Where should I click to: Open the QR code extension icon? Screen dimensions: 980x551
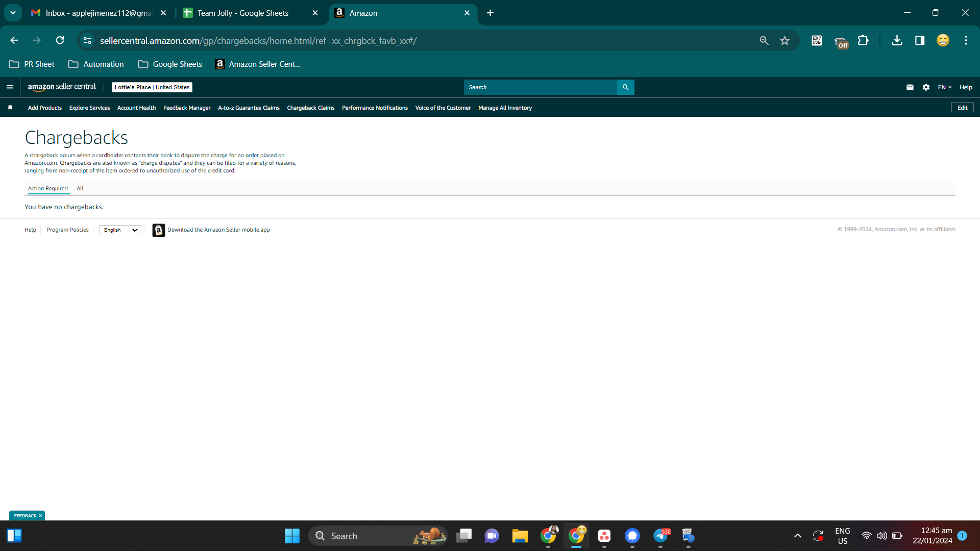(817, 40)
